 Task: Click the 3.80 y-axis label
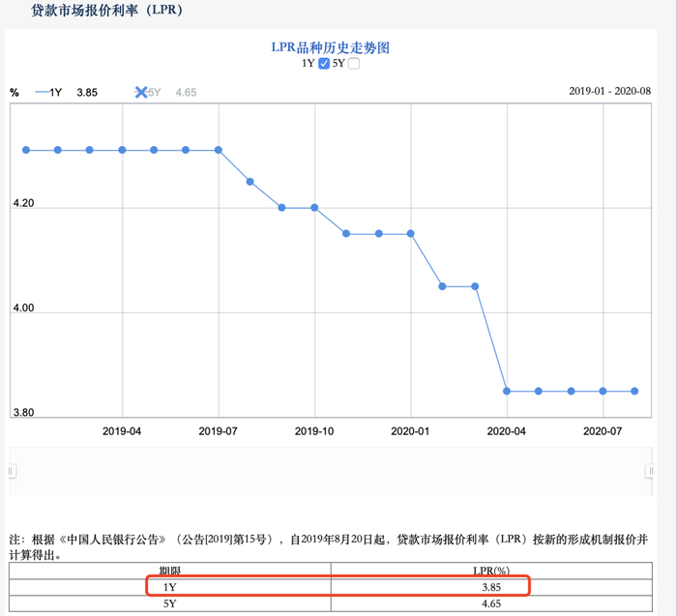(23, 413)
